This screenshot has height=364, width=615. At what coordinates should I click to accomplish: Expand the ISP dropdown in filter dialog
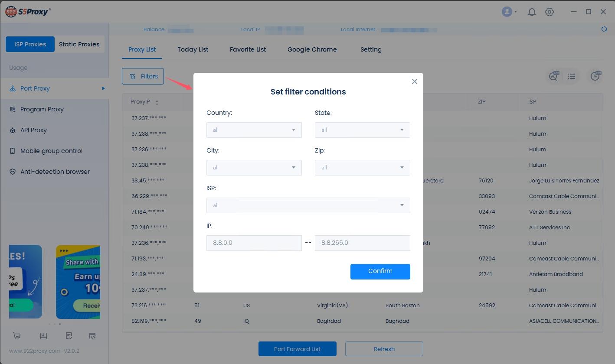(x=308, y=205)
